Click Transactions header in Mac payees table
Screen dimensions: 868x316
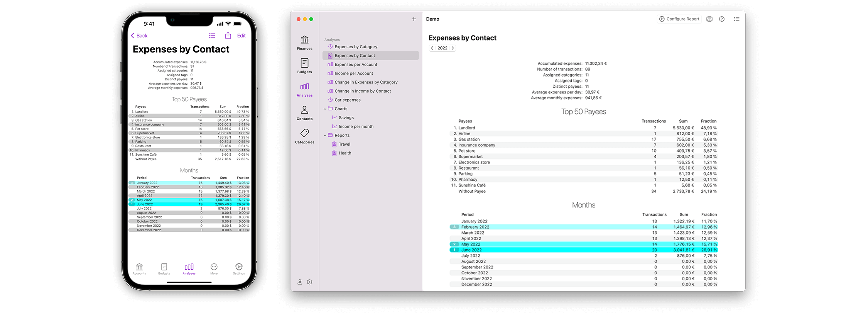(x=654, y=121)
